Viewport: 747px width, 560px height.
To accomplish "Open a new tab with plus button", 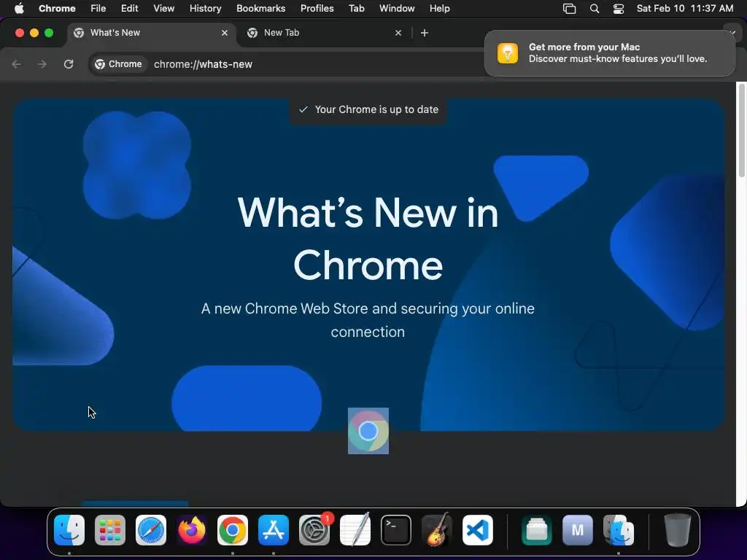I will coord(425,33).
